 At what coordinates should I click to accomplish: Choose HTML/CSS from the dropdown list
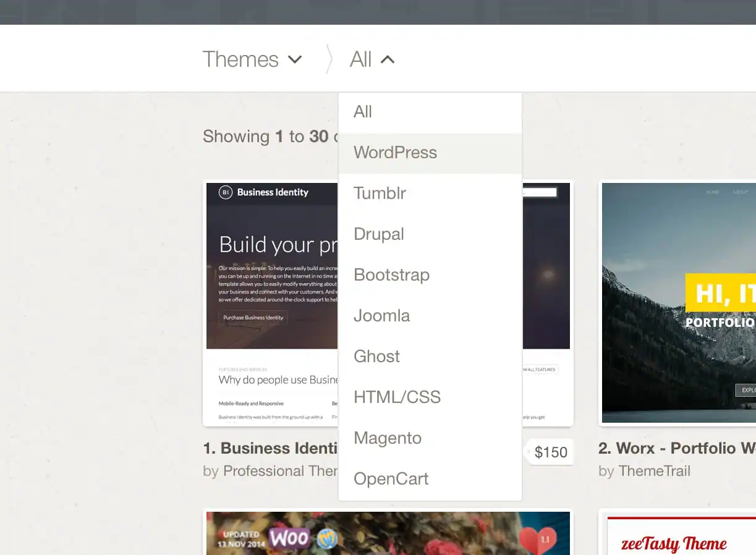(430, 397)
